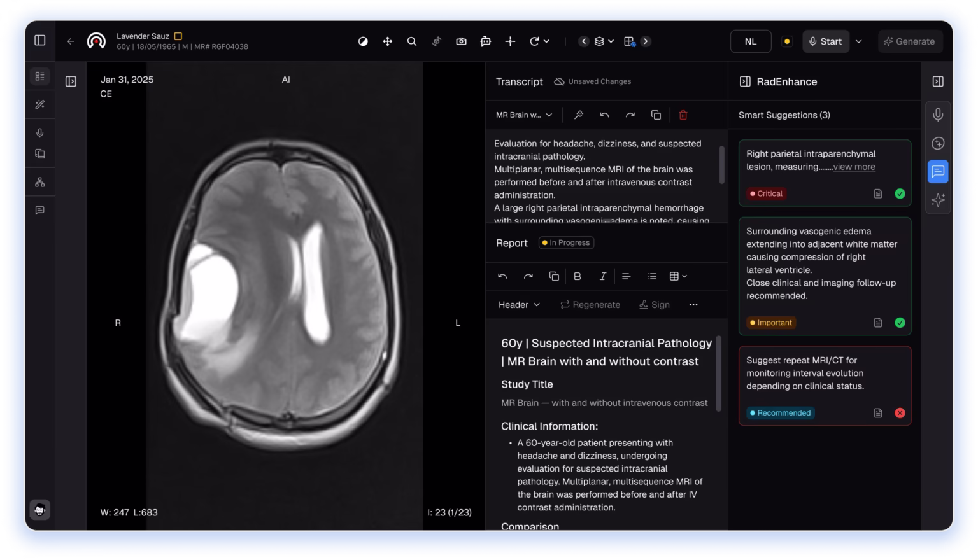Copy the transcript text
This screenshot has width=978, height=560.
656,115
